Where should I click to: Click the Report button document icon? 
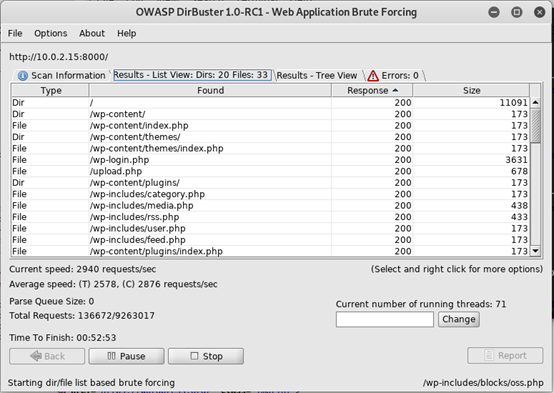(489, 356)
